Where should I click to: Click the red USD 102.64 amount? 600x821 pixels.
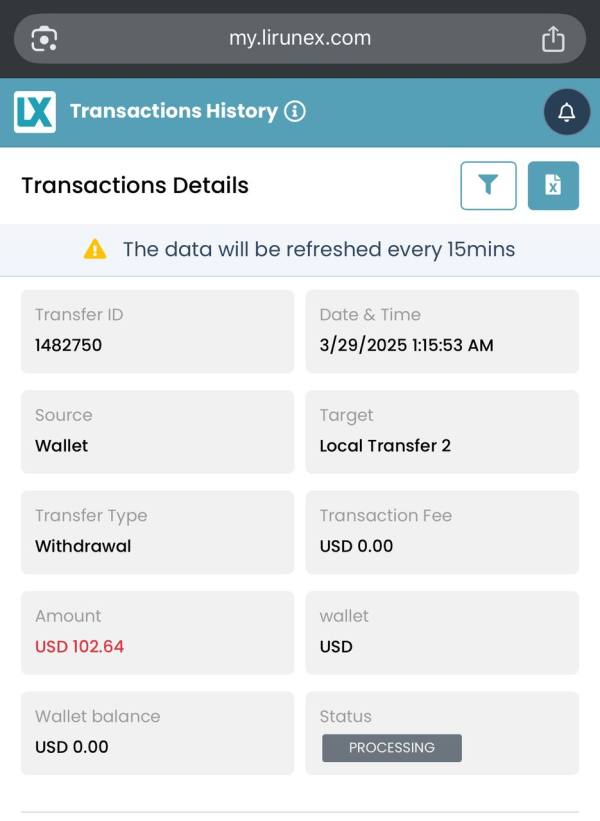click(80, 646)
